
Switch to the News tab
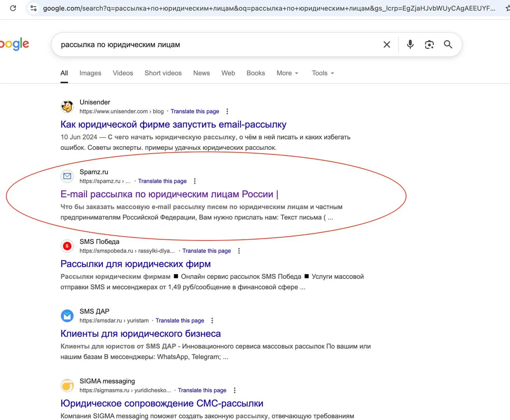pyautogui.click(x=201, y=73)
